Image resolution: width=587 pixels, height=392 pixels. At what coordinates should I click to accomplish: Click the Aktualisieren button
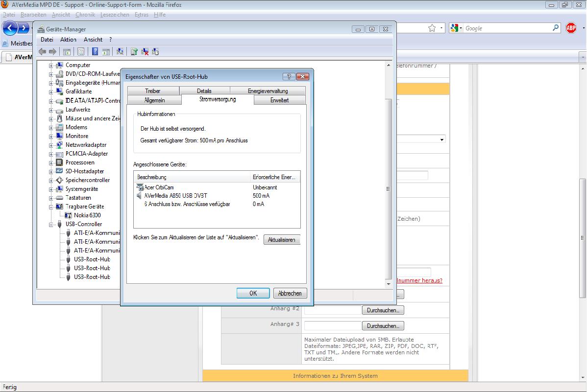[282, 240]
